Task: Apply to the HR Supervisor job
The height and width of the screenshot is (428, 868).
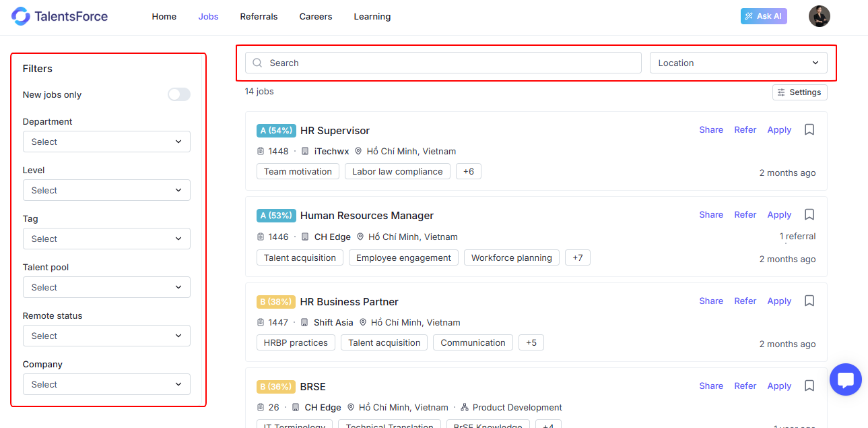Action: 779,129
